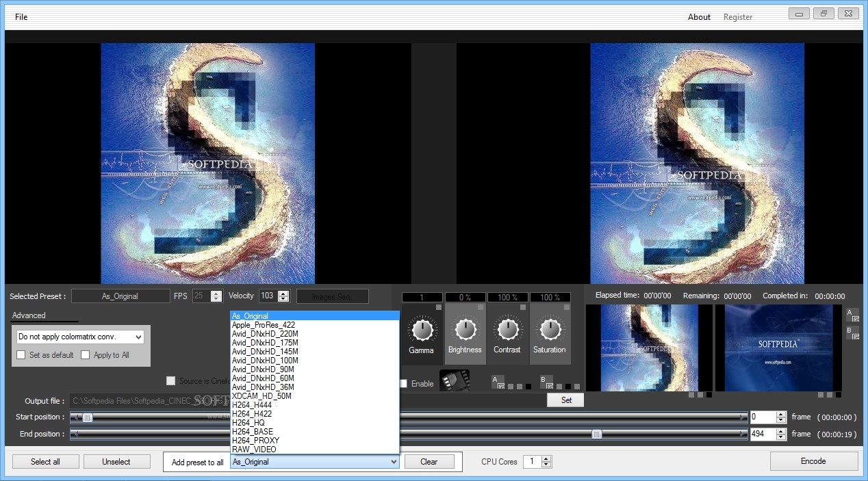The height and width of the screenshot is (481, 868).
Task: Click the Add preset combo box arrow
Action: coord(394,462)
